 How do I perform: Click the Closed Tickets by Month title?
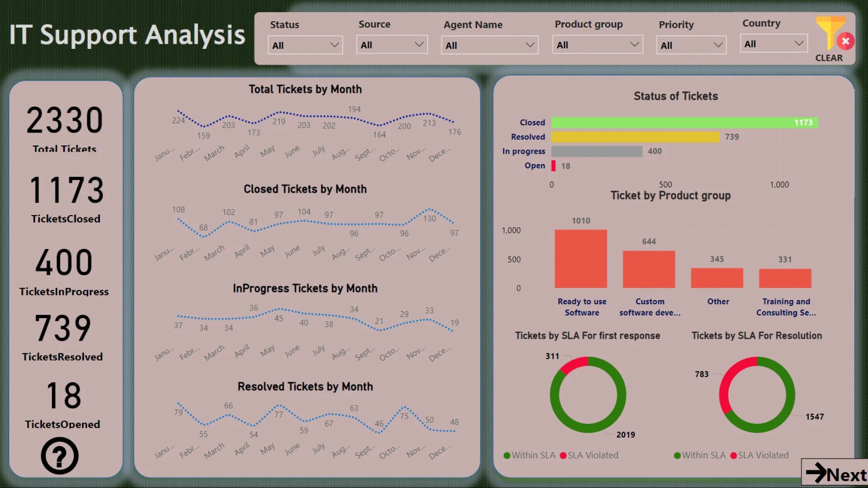click(x=305, y=189)
